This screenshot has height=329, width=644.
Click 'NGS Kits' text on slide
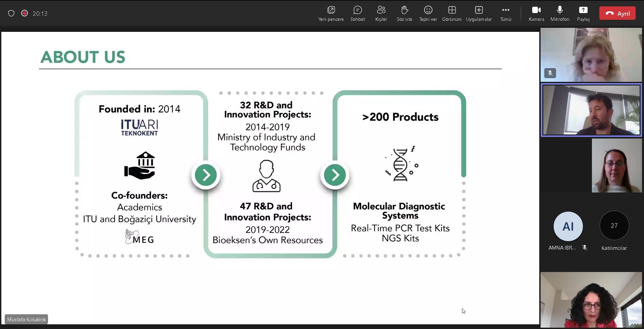click(x=400, y=238)
